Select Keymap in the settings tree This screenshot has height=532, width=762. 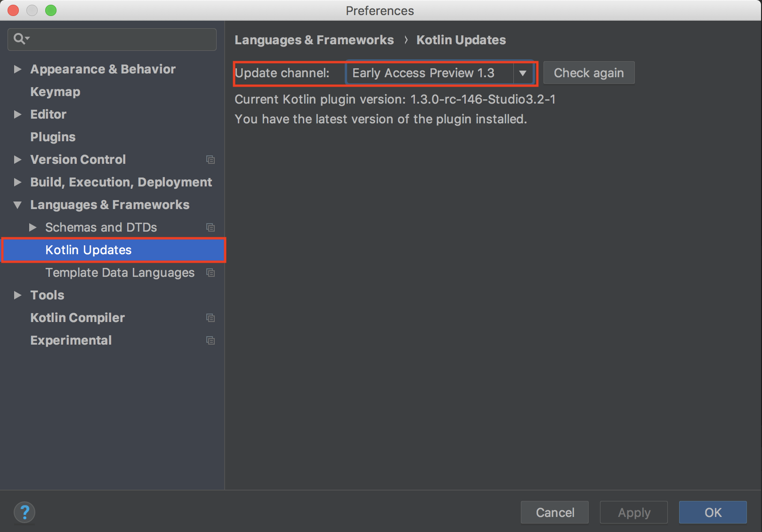[x=55, y=92]
